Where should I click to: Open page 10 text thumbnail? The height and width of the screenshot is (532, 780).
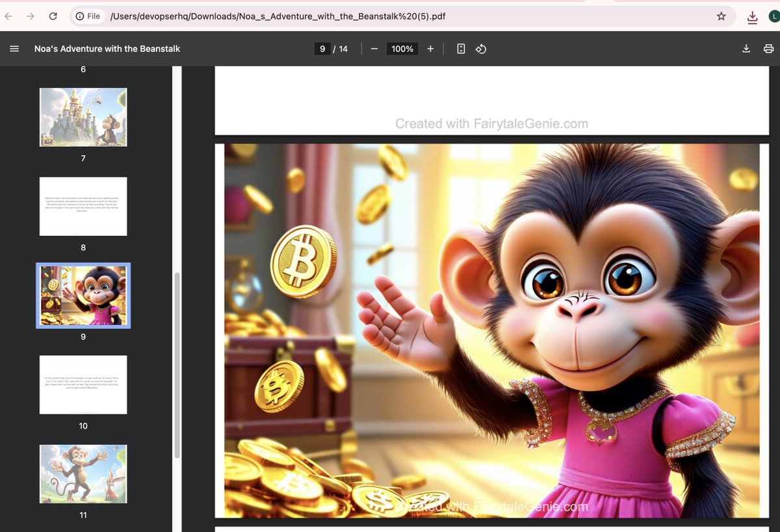[x=83, y=385]
